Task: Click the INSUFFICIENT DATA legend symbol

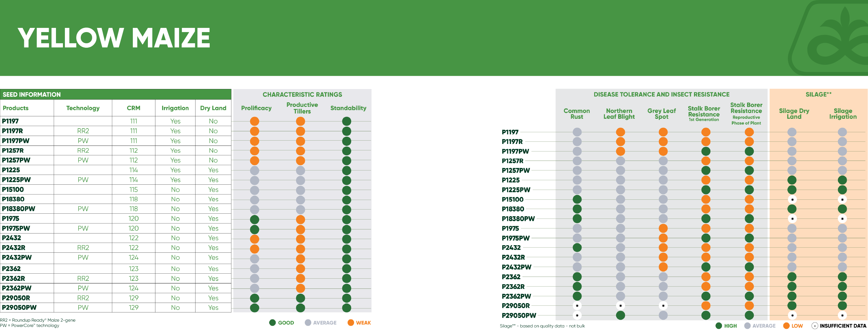Action: pos(815,326)
